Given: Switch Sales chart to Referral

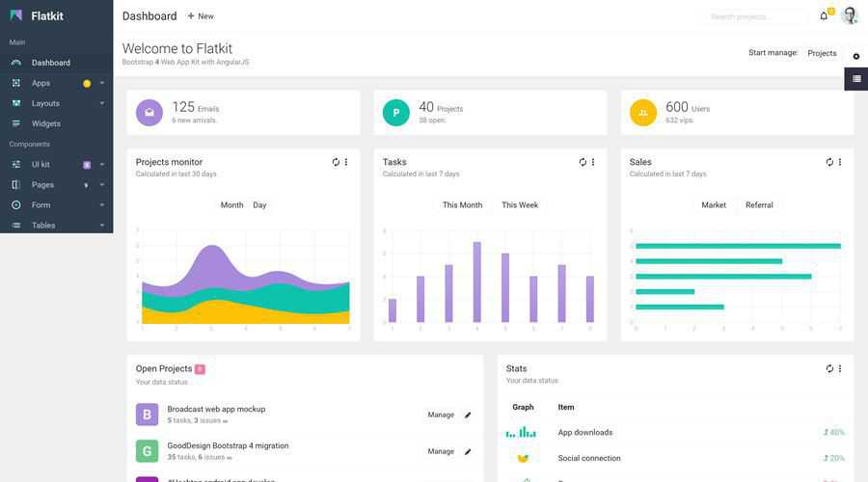Looking at the screenshot, I should [x=759, y=205].
